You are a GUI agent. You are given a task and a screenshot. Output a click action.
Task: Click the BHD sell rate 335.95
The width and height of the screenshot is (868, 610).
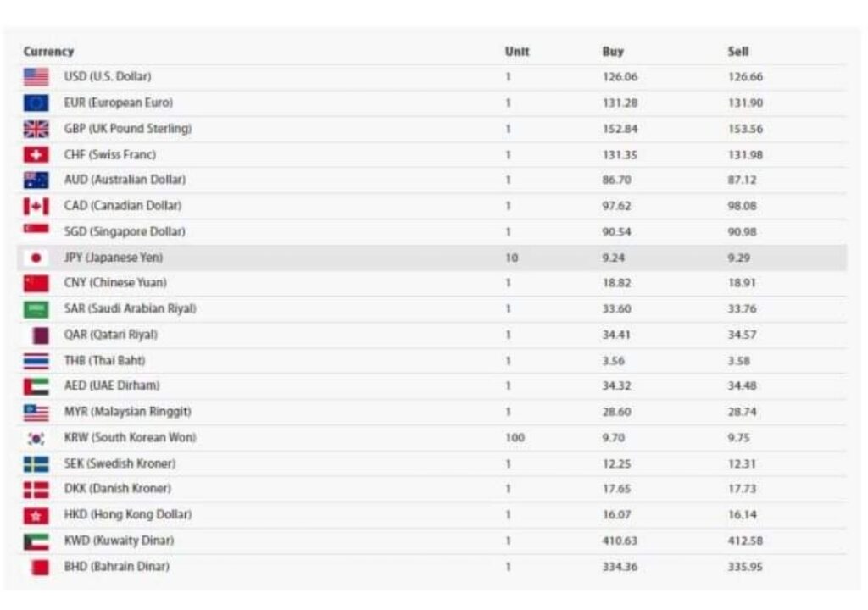pyautogui.click(x=745, y=567)
